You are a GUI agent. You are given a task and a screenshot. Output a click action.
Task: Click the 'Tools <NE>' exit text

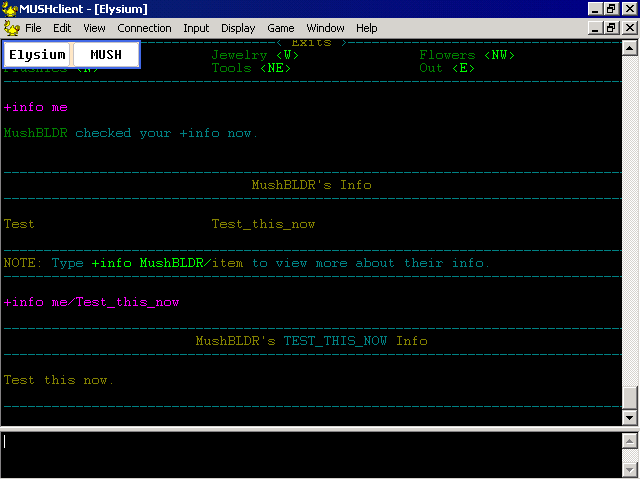point(251,68)
